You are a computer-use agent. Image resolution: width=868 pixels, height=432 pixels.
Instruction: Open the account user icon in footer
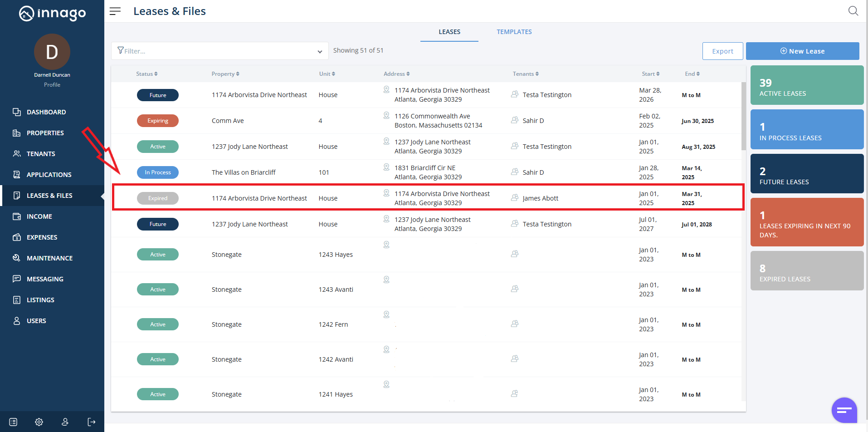click(65, 422)
